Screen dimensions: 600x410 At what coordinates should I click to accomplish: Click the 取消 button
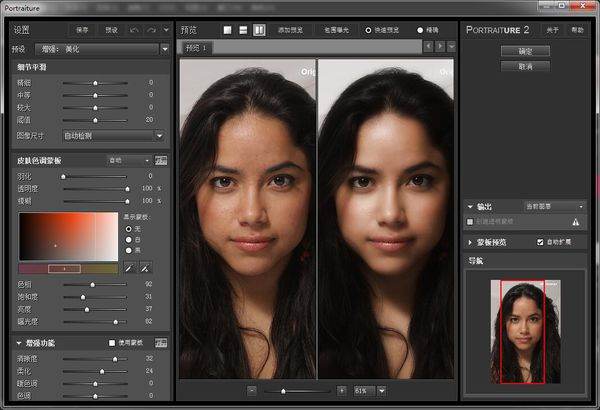pos(526,66)
